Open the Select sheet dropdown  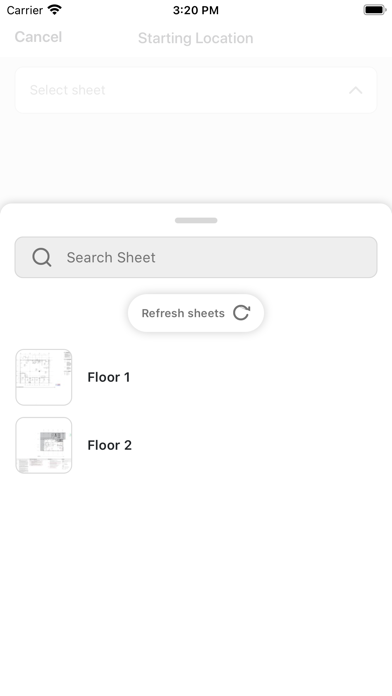[x=196, y=90]
